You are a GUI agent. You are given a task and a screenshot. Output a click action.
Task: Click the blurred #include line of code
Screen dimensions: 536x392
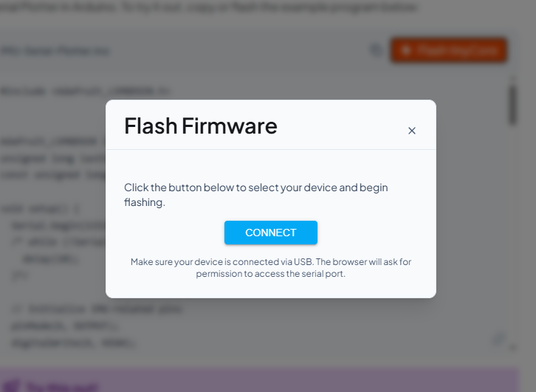pyautogui.click(x=85, y=92)
